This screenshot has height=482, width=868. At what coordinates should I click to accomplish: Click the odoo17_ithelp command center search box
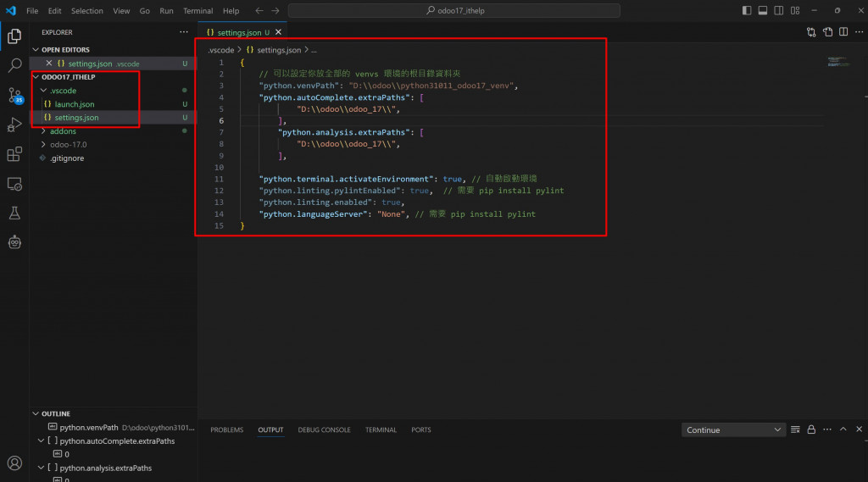tap(454, 10)
